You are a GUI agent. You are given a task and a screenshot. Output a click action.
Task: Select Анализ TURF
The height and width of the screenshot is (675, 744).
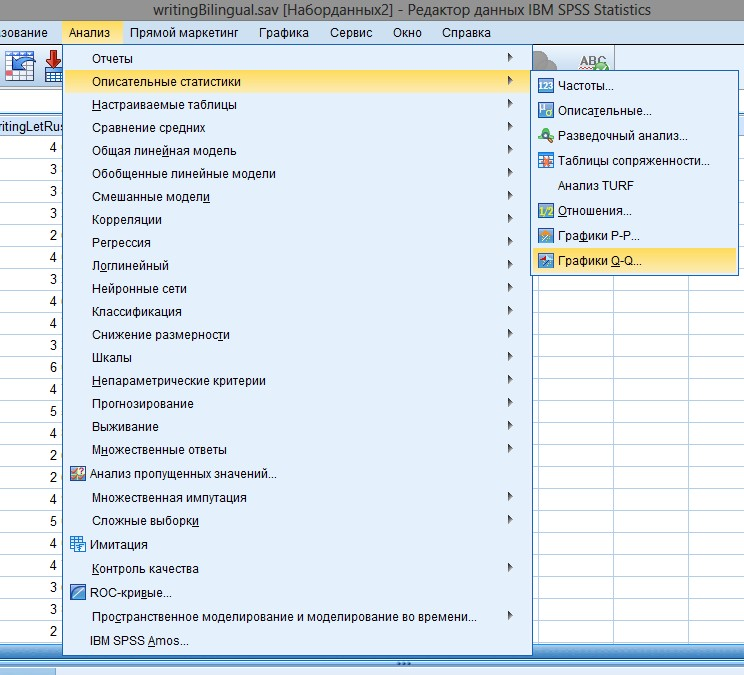coord(635,185)
